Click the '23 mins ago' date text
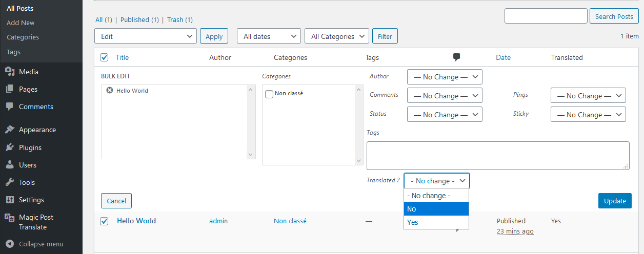This screenshot has height=254, width=644. [515, 231]
